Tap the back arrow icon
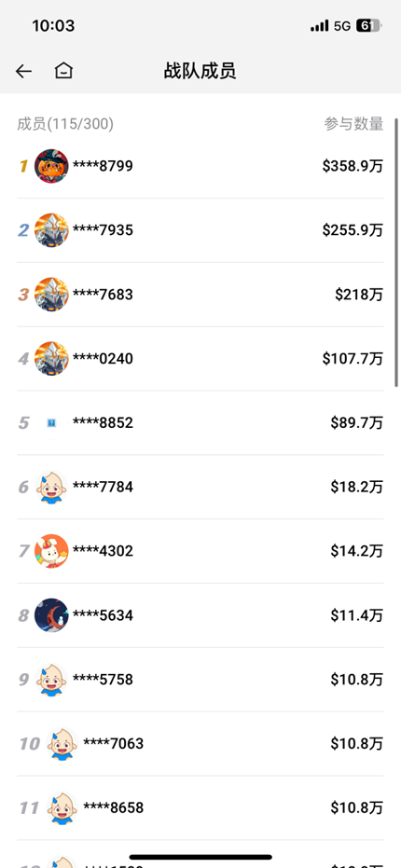The height and width of the screenshot is (868, 401). coord(23,71)
